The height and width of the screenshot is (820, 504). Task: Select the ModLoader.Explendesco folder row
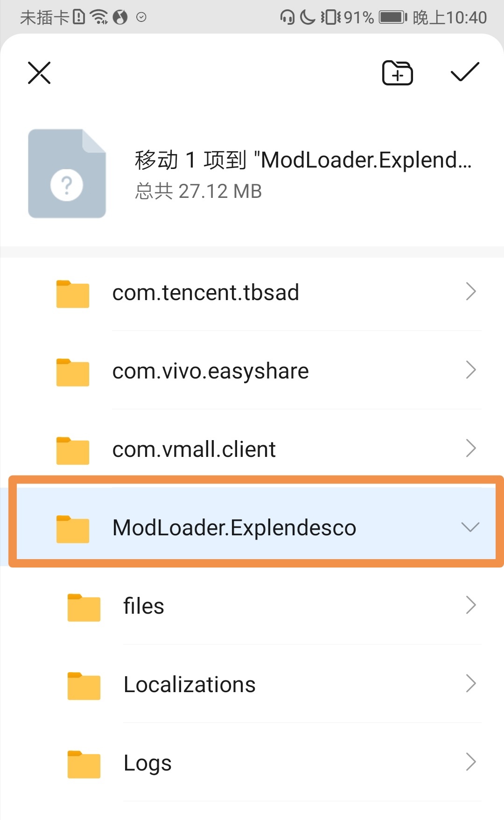coord(234,528)
